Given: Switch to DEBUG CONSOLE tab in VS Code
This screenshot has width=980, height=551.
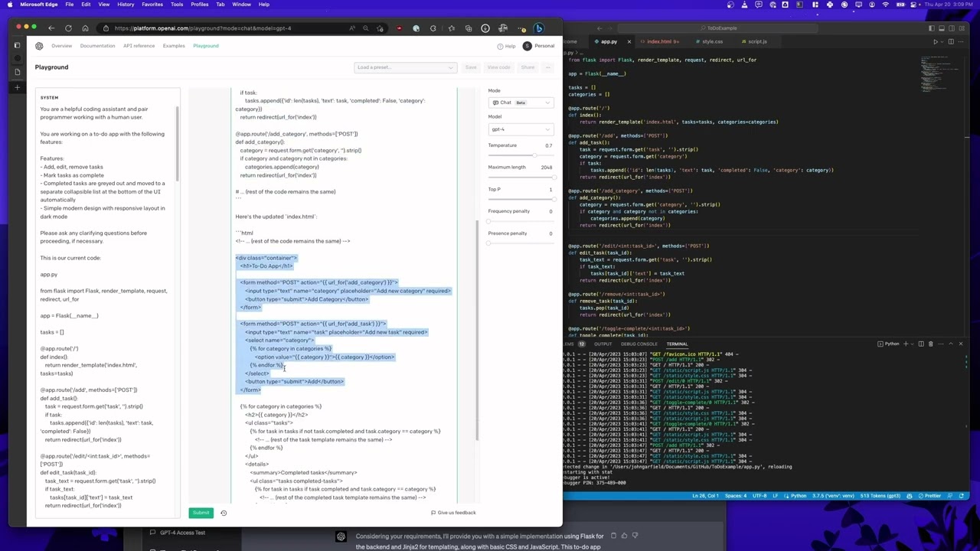Looking at the screenshot, I should (x=639, y=344).
